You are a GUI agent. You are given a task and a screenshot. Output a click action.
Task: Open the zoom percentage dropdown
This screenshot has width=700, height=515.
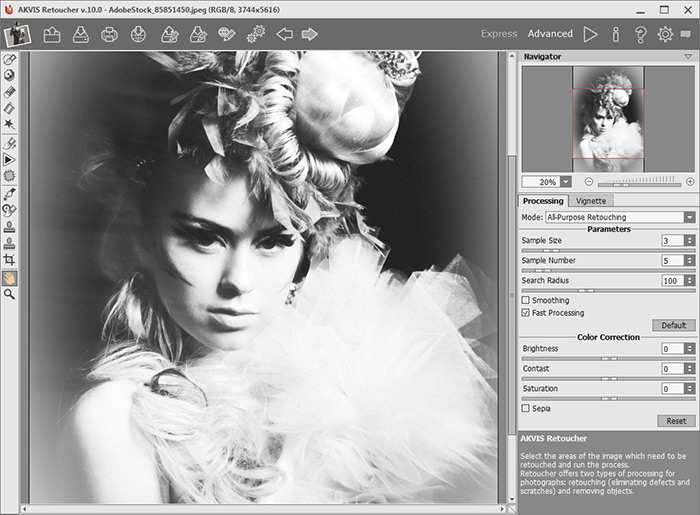566,182
